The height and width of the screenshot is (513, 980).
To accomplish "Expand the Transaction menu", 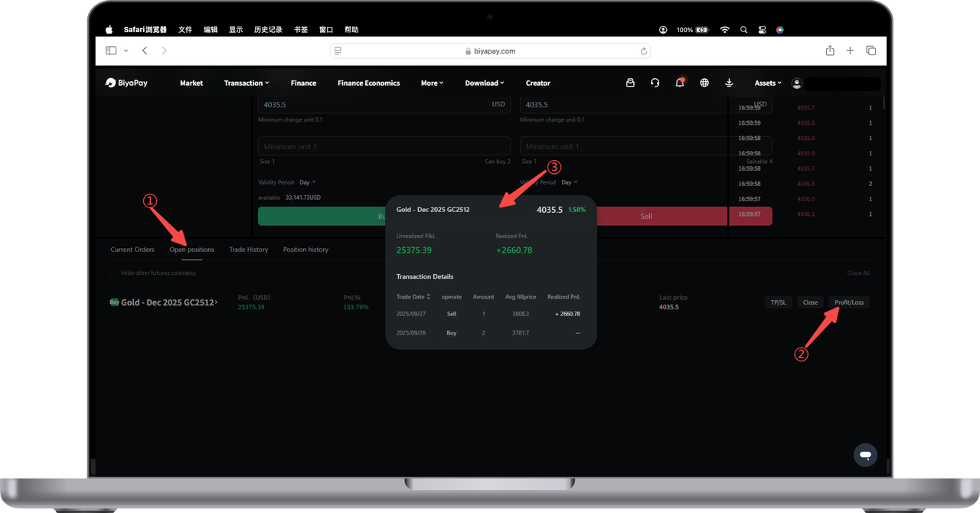I will tap(246, 83).
